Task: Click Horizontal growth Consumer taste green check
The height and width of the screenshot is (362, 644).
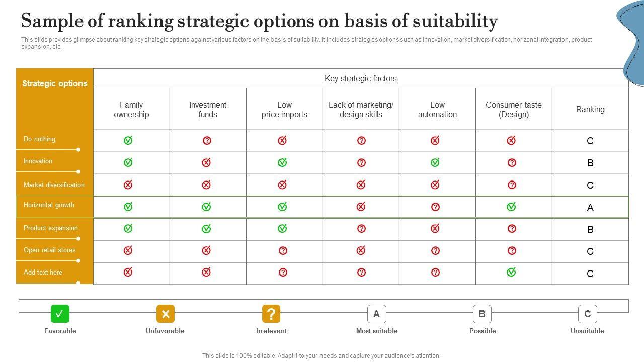Action: point(511,206)
